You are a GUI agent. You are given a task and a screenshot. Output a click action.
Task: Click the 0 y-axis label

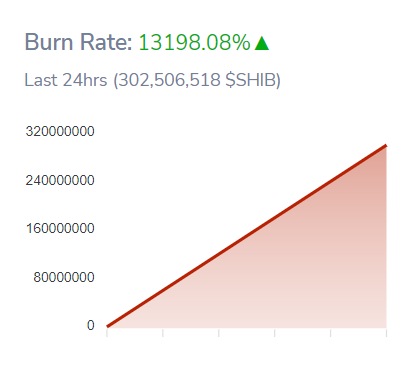tap(91, 325)
